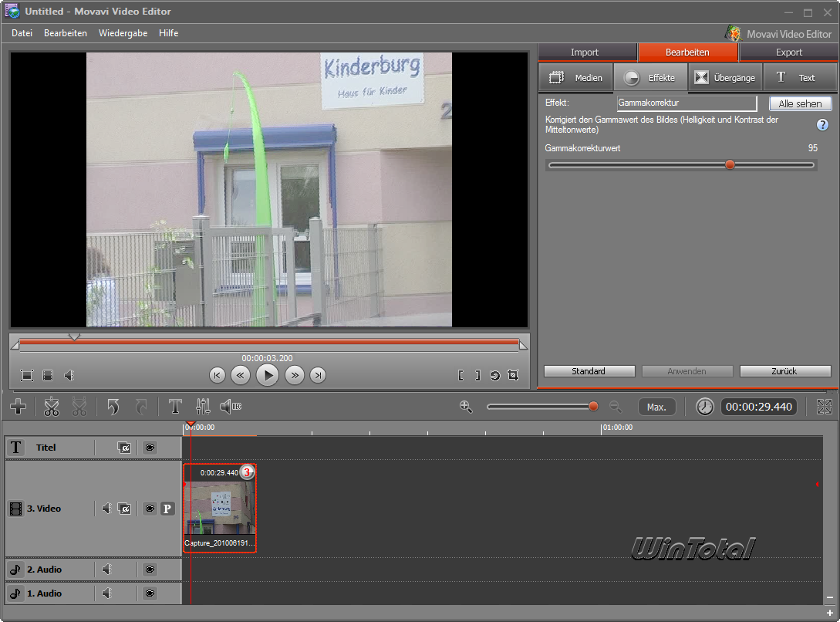Start voice recording with REC speaker icon
Viewport: 840px width, 622px height.
pos(230,407)
